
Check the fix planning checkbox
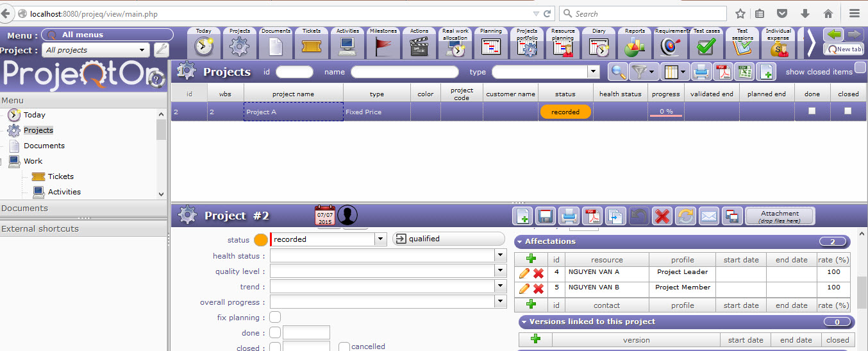coord(275,317)
